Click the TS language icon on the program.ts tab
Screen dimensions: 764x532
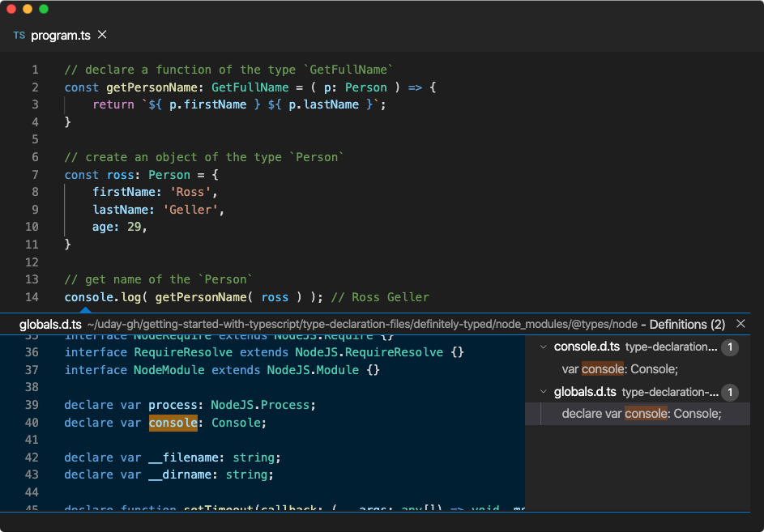[x=19, y=36]
